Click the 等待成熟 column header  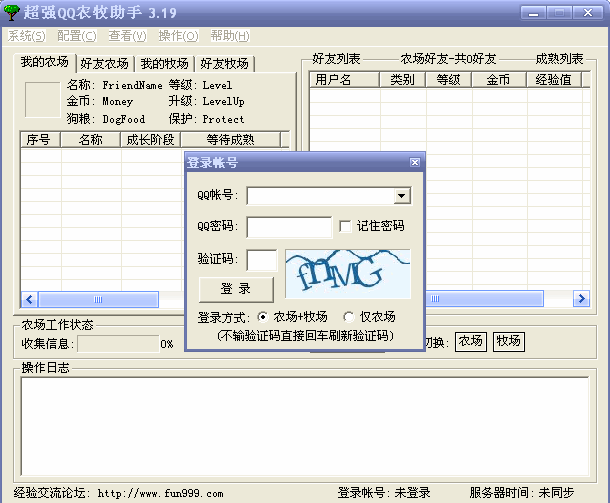pyautogui.click(x=231, y=140)
